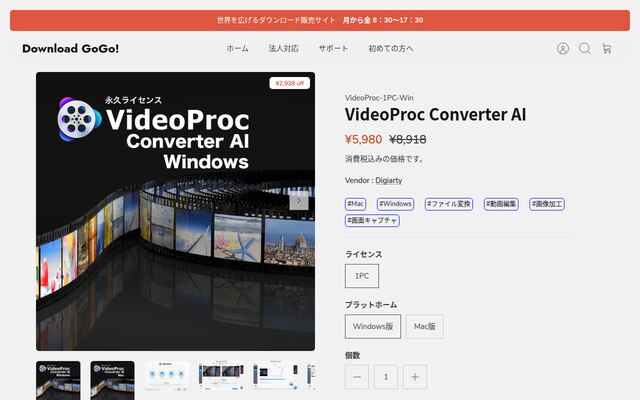Decrease quantity with the minus button
The width and height of the screenshot is (640, 400).
[x=357, y=377]
